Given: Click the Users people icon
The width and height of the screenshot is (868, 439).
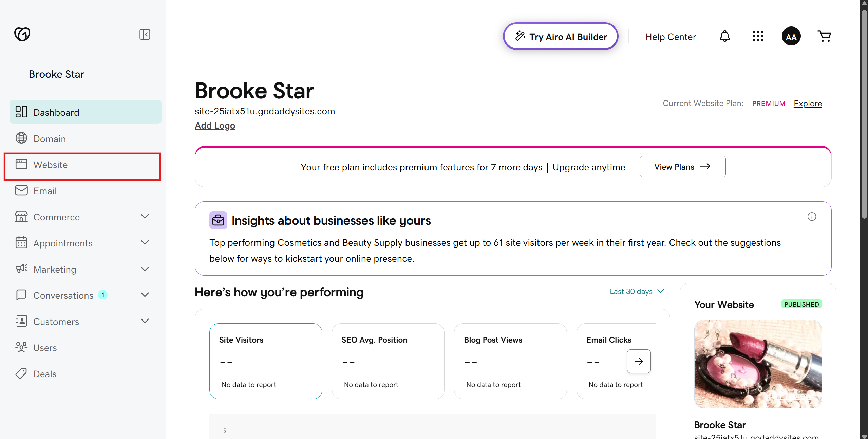Looking at the screenshot, I should (x=21, y=347).
